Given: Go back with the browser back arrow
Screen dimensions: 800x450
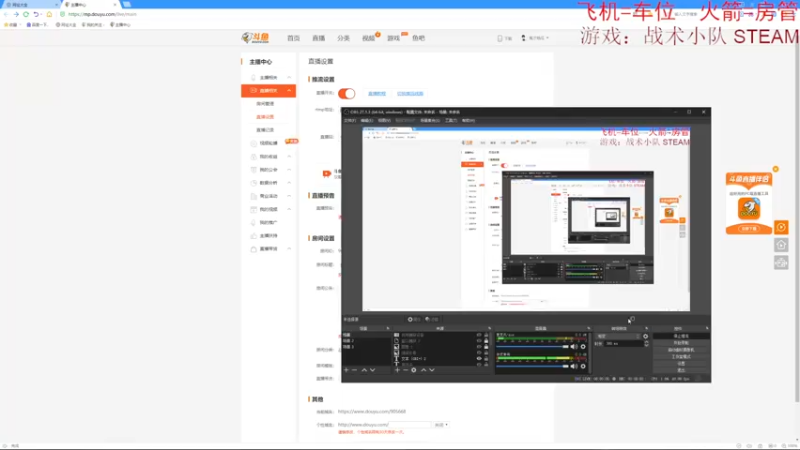Looking at the screenshot, I should click(6, 14).
